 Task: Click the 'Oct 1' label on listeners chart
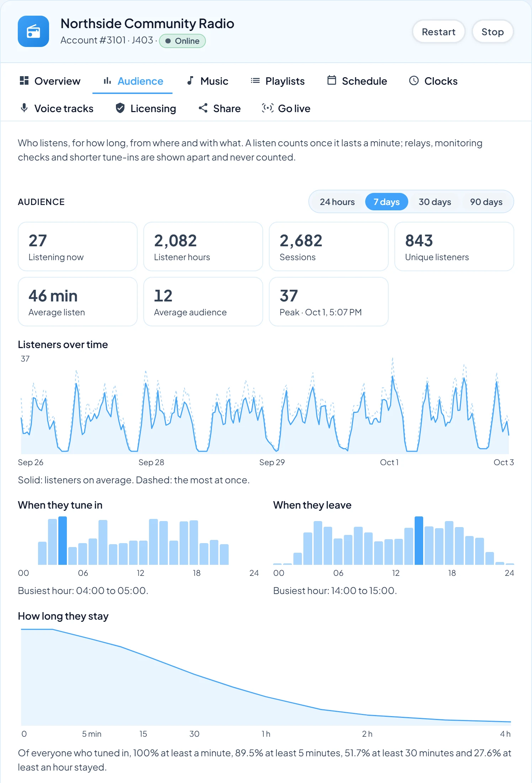pos(389,462)
